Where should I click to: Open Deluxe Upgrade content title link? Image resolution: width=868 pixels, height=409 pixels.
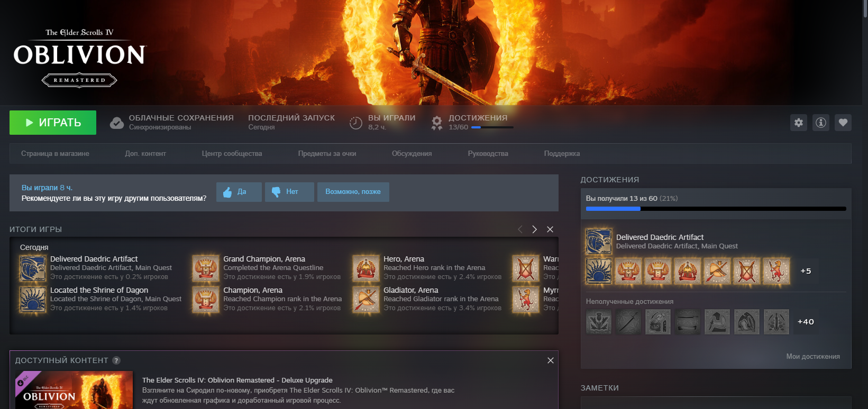click(x=237, y=380)
